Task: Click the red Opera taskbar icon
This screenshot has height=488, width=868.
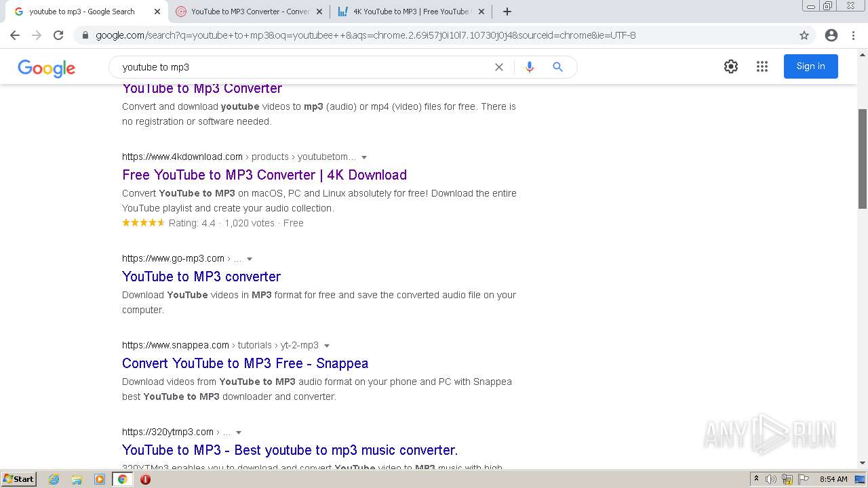Action: 145,479
